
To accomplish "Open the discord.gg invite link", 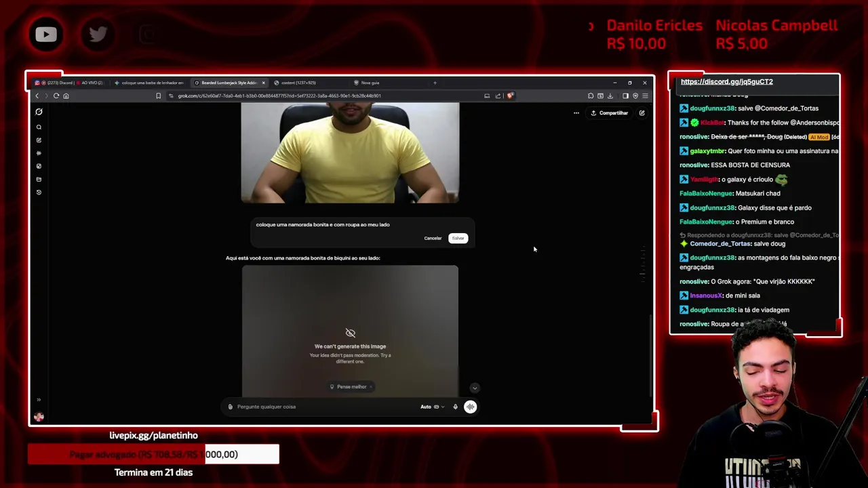I will (x=726, y=82).
